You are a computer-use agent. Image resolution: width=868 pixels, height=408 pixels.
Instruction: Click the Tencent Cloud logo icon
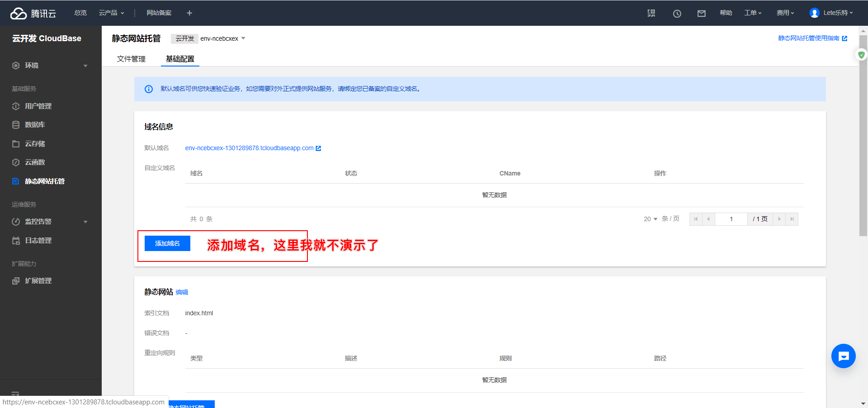(19, 14)
